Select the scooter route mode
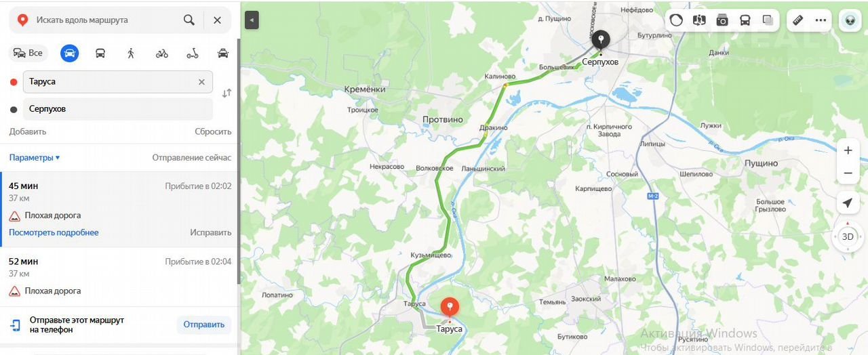The height and width of the screenshot is (355, 868). 193,53
